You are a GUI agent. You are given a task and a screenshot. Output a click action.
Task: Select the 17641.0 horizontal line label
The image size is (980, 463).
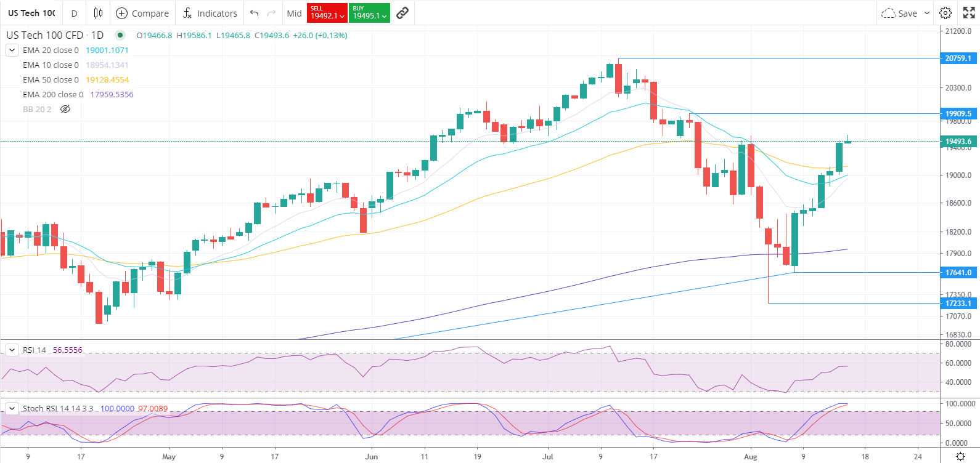click(958, 272)
